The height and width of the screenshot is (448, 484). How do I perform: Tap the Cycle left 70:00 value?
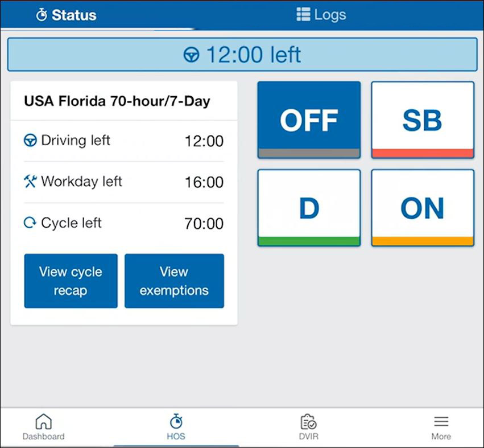pyautogui.click(x=204, y=223)
